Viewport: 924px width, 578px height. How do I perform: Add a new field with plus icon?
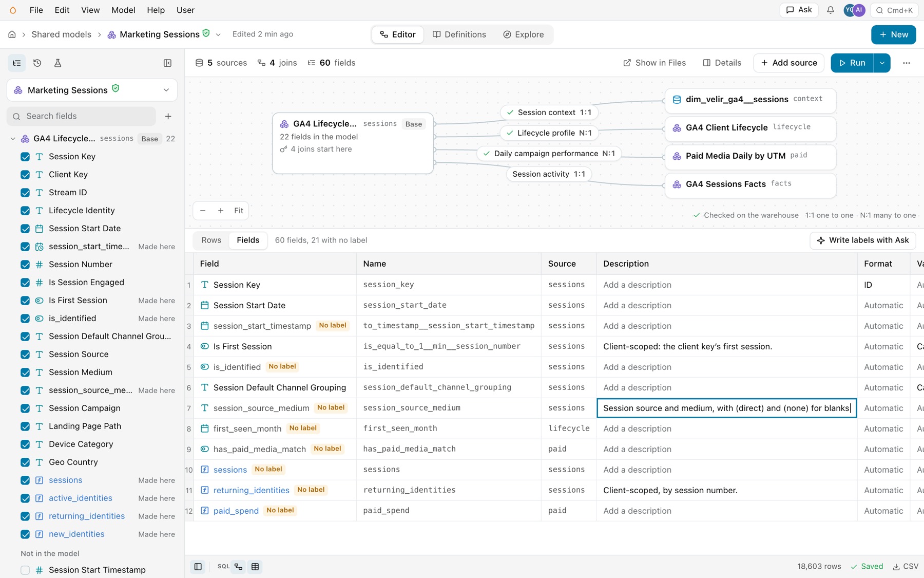[168, 116]
